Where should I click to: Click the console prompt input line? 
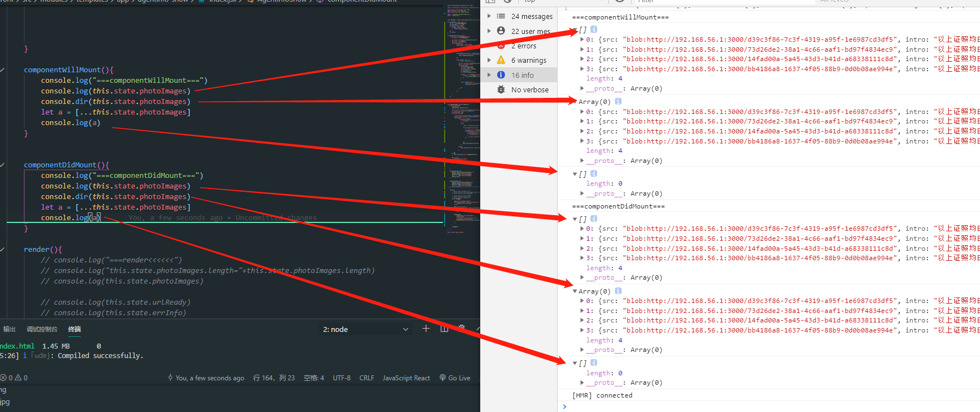click(723, 406)
